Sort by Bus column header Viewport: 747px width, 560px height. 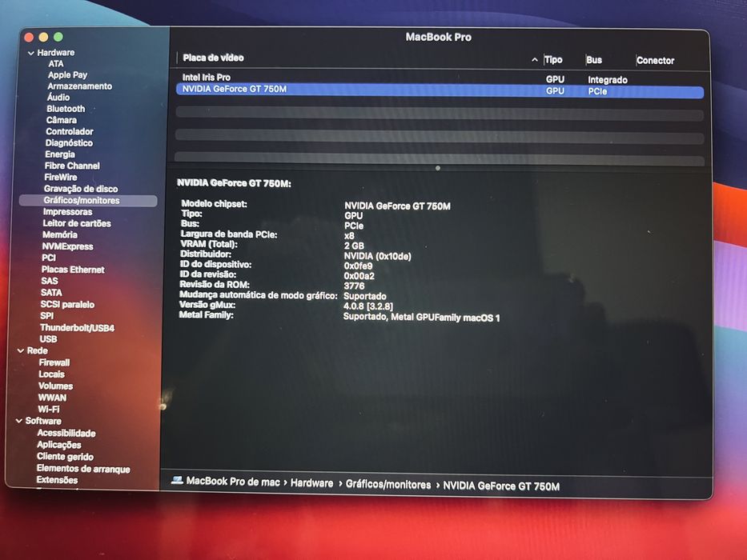593,61
